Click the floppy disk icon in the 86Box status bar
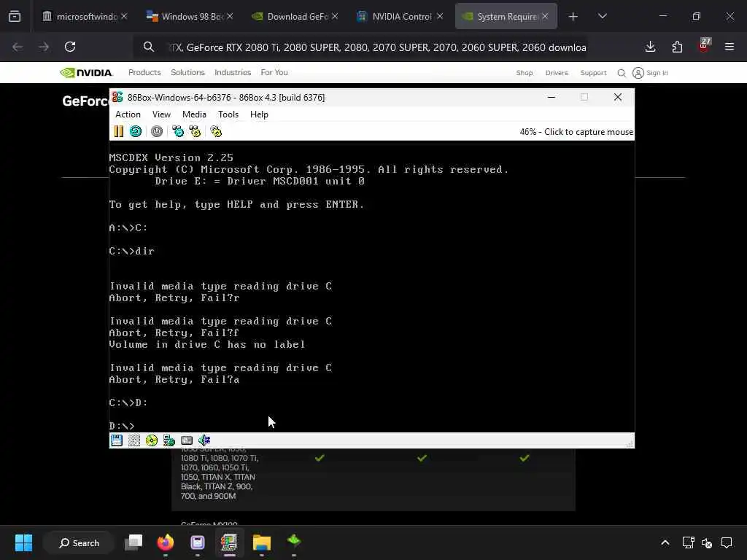Viewport: 747px width, 560px height. pyautogui.click(x=117, y=440)
